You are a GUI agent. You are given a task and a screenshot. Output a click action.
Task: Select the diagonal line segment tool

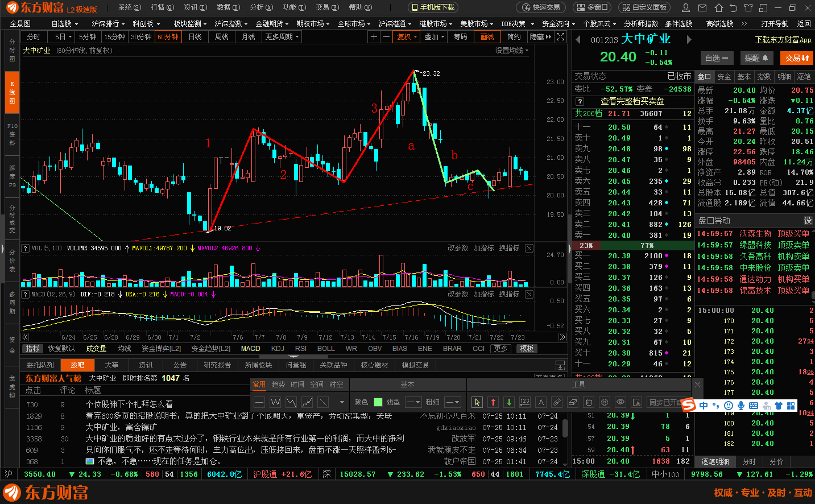[323, 402]
